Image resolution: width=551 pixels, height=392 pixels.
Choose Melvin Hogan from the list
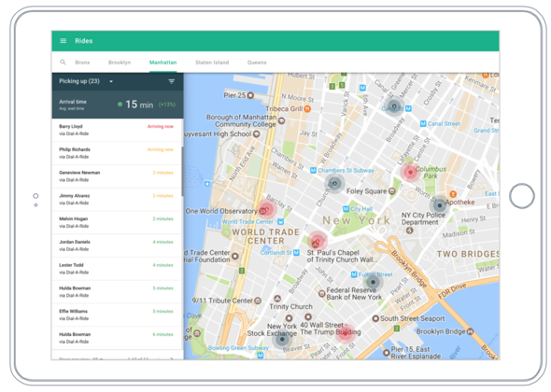[118, 222]
